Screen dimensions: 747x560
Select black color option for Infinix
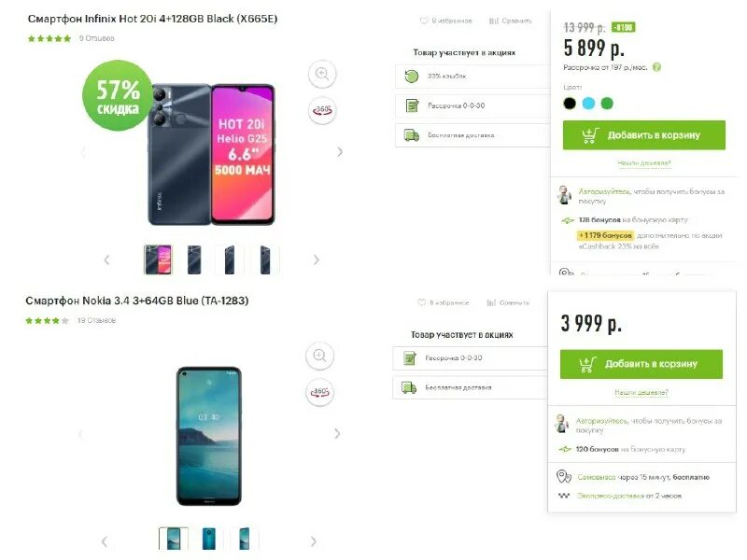570,103
